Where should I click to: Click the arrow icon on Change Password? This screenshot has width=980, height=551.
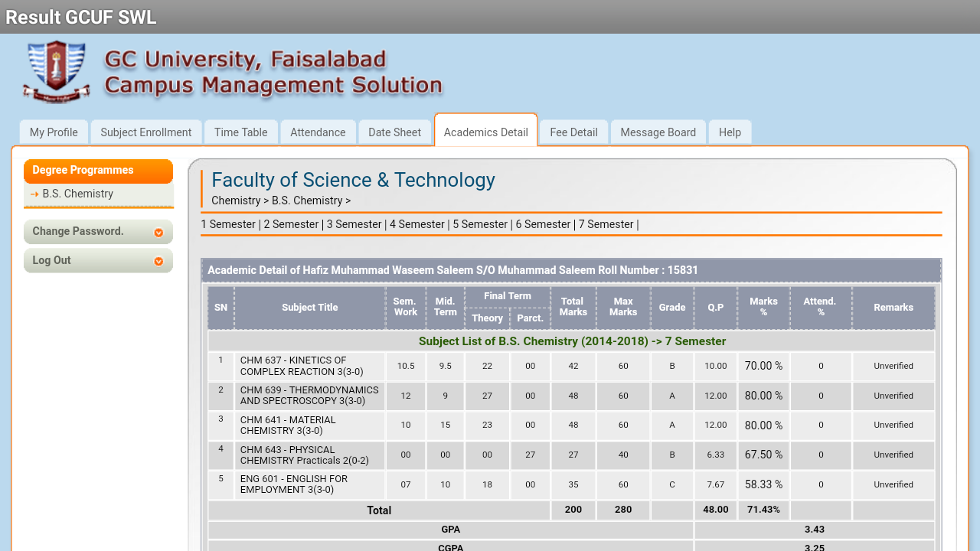[158, 233]
